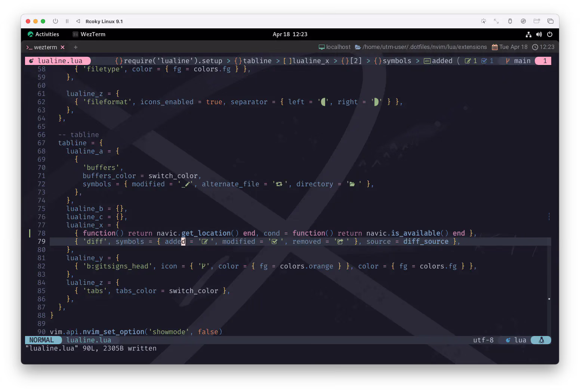Open GNOME Activities overview
Image resolution: width=580 pixels, height=392 pixels.
tap(43, 34)
